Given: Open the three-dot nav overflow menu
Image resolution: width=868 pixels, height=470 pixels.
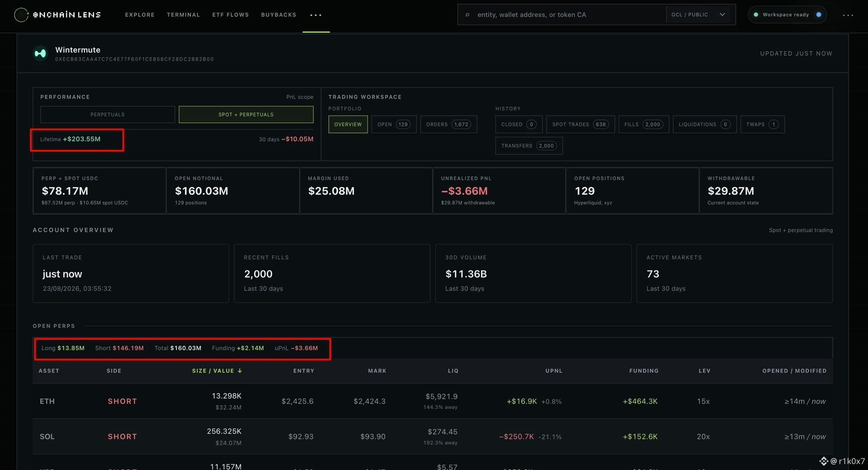Looking at the screenshot, I should [316, 15].
